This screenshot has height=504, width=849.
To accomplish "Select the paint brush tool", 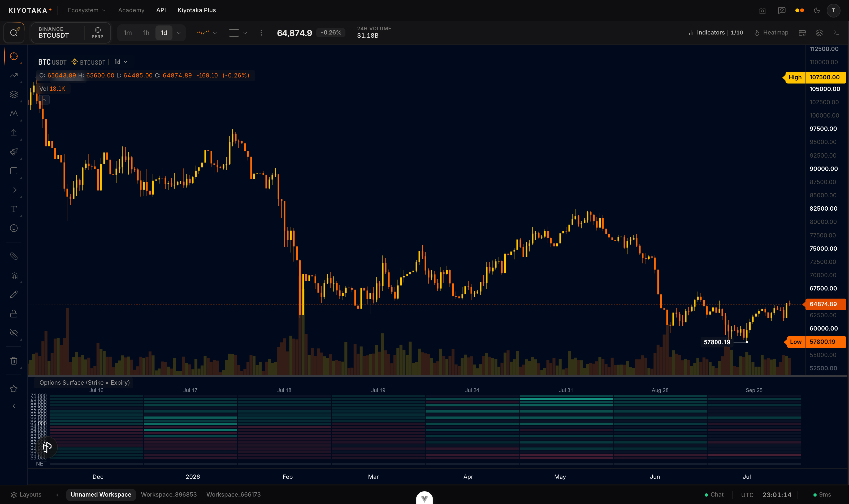I will coord(14,152).
